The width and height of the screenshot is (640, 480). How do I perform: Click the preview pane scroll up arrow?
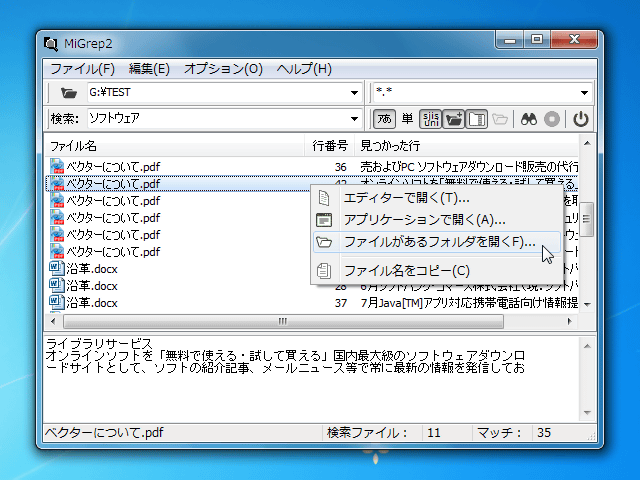(x=587, y=347)
